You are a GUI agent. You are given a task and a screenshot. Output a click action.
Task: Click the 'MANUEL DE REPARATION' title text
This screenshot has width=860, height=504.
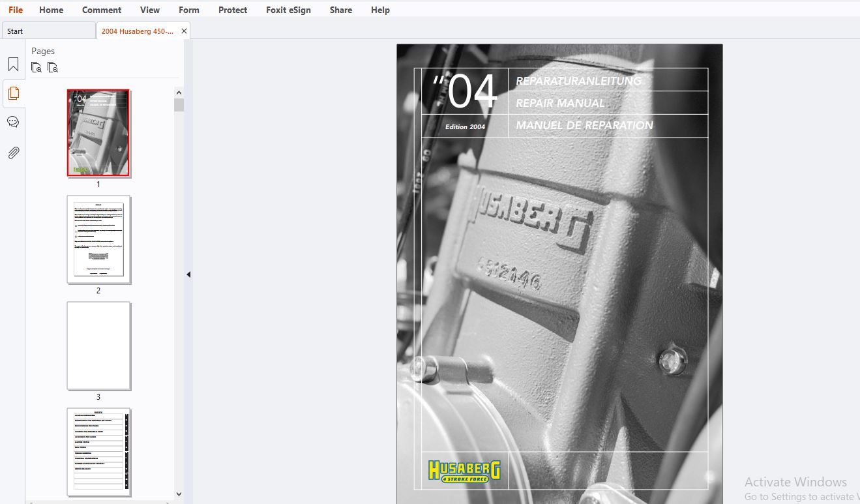[585, 125]
